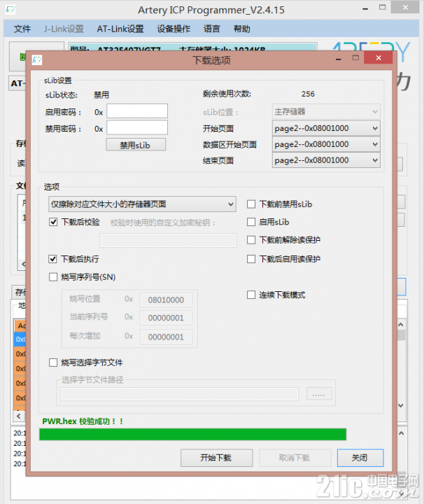Toggle the 下载后校验 checkbox
The width and height of the screenshot is (424, 504).
tap(53, 222)
